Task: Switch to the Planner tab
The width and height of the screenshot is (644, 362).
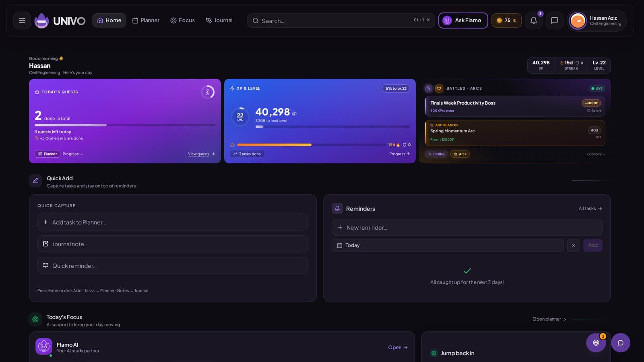Action: (146, 21)
